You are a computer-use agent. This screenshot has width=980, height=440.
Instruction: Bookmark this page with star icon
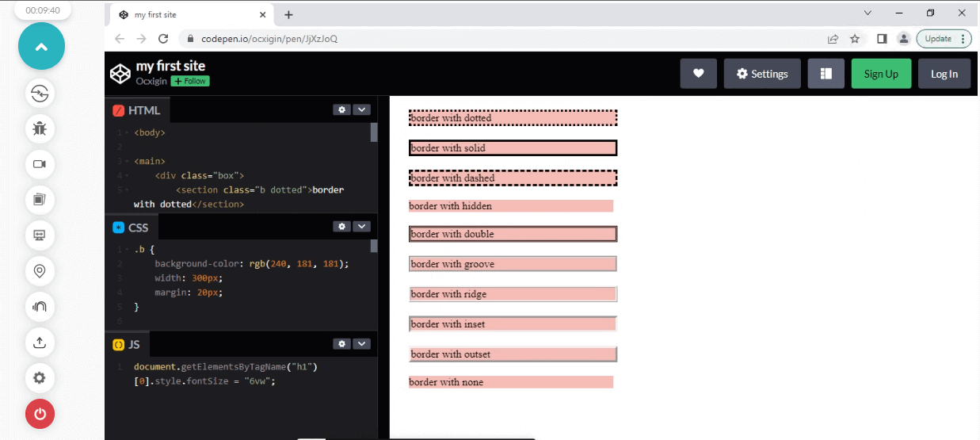point(855,38)
